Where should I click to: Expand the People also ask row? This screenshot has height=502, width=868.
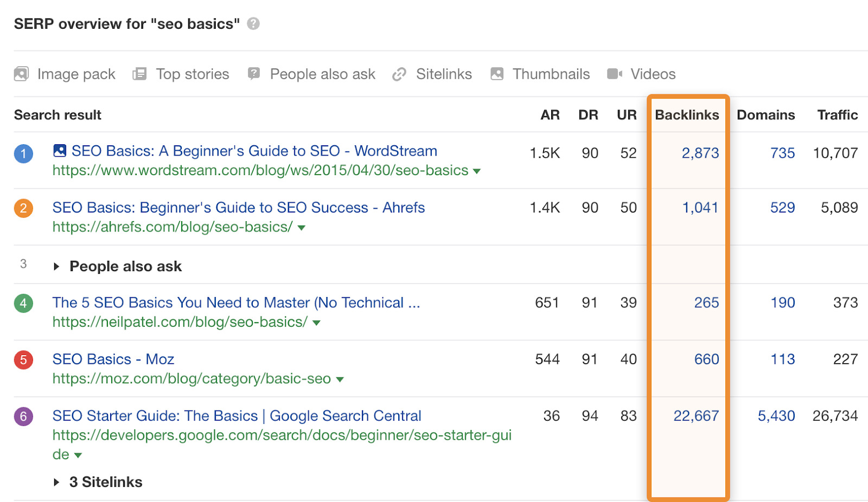[57, 266]
